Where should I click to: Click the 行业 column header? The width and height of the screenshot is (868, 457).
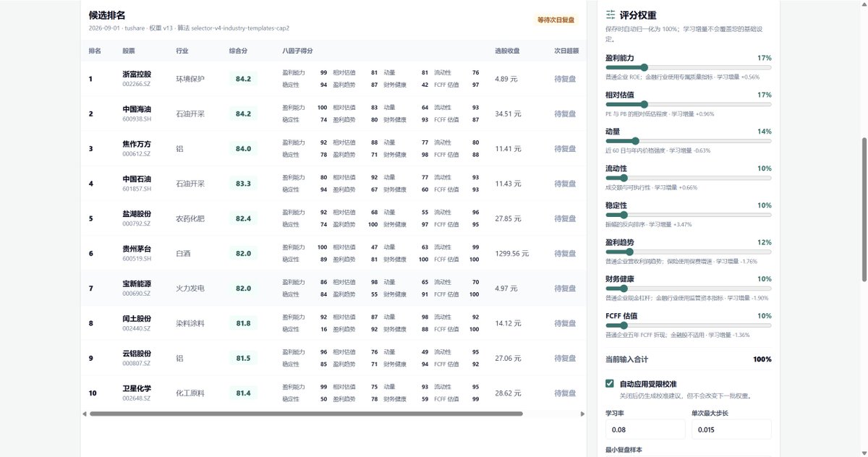tap(182, 51)
